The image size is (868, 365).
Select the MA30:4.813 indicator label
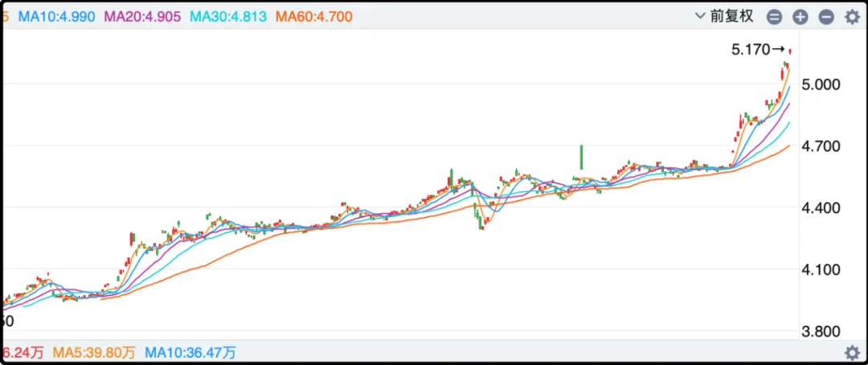pos(228,17)
